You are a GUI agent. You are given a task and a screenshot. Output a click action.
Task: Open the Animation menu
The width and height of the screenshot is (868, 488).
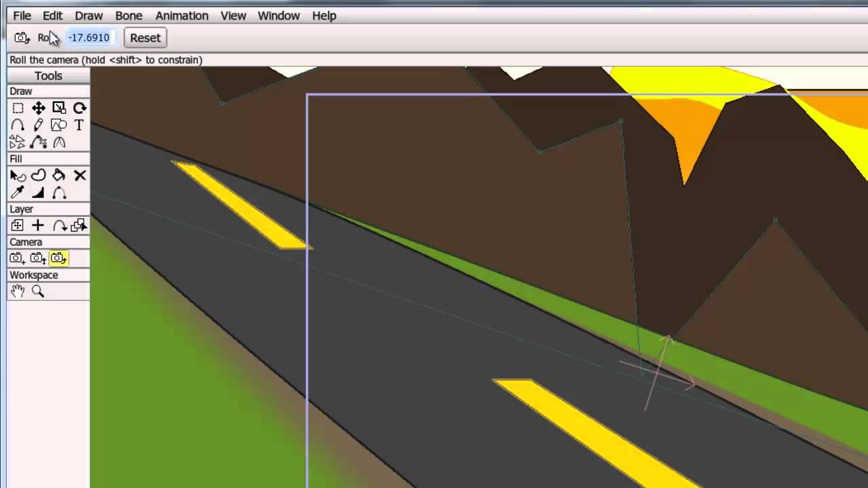pyautogui.click(x=182, y=16)
